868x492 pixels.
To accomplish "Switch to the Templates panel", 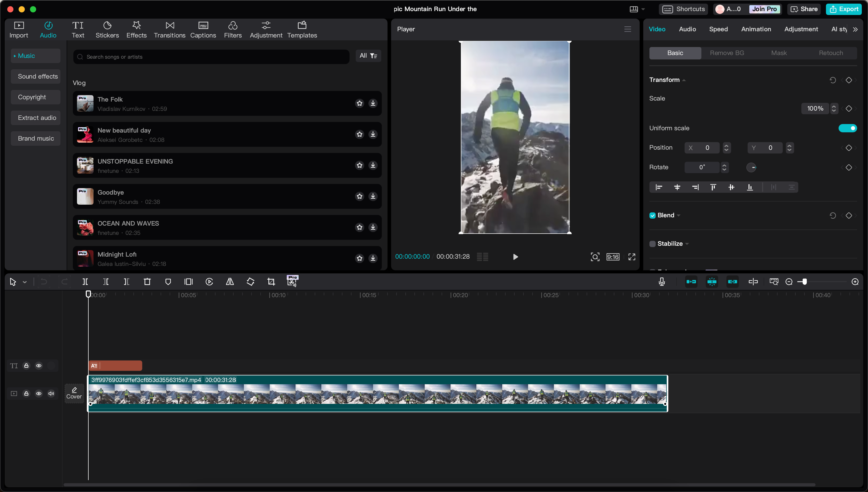I will [x=302, y=29].
